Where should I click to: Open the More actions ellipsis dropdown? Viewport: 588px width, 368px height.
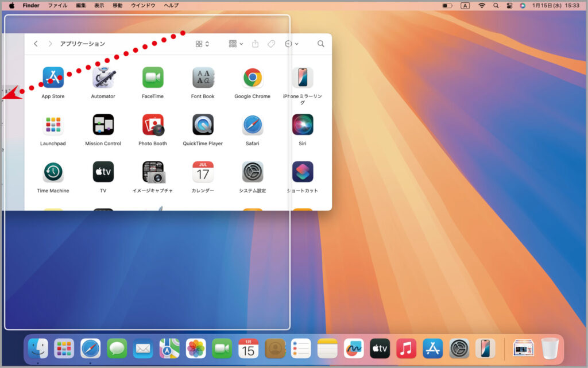pos(291,44)
